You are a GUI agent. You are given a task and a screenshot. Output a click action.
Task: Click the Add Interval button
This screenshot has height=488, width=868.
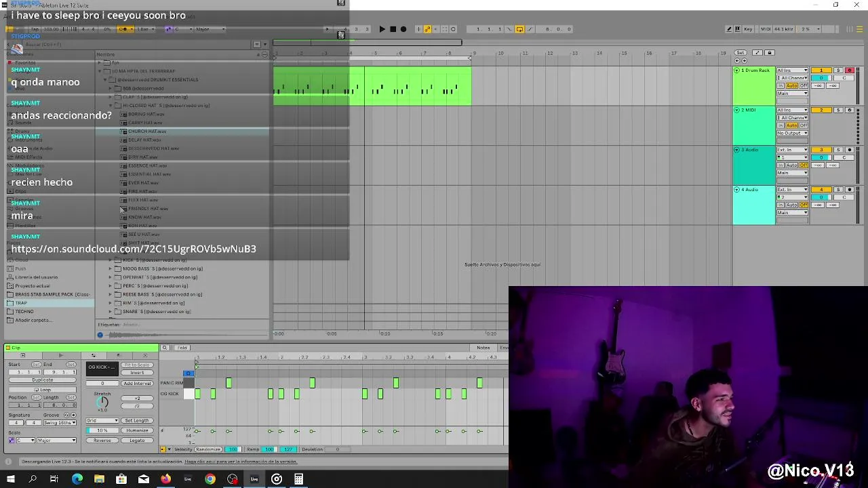pyautogui.click(x=137, y=384)
